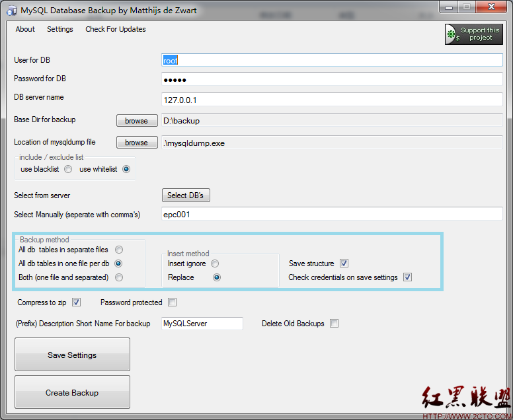513x420 pixels.
Task: Enable the Password protected checkbox
Action: 172,302
